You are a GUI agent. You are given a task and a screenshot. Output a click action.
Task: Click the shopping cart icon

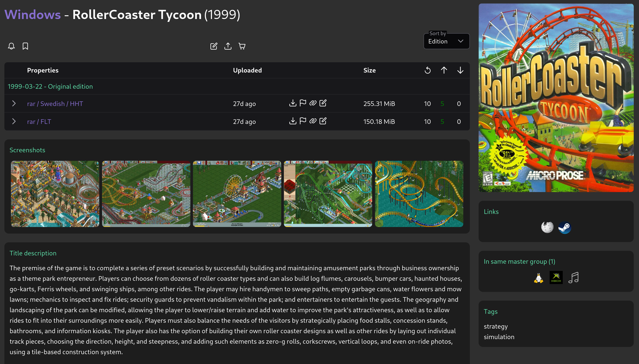(242, 46)
